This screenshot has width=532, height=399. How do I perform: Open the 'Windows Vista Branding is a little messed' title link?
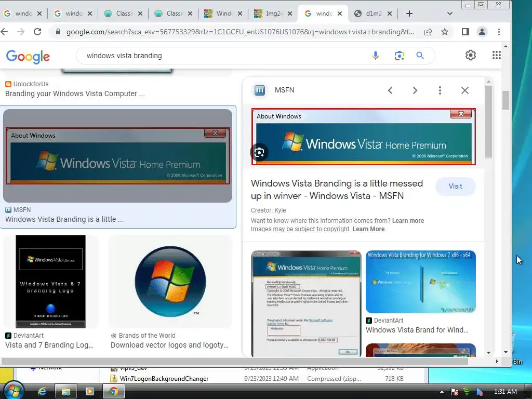337,190
